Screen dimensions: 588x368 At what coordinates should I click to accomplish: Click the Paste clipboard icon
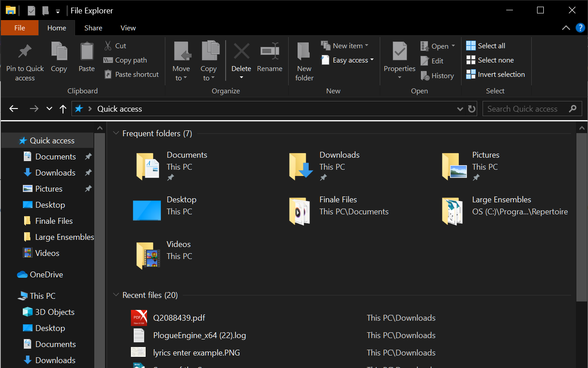(87, 51)
